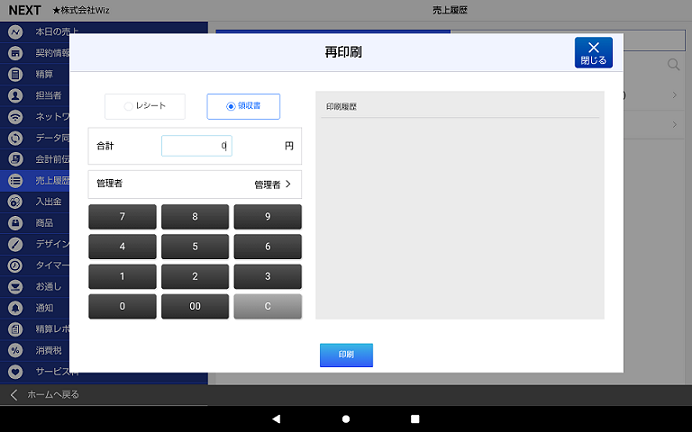
Task: Click the 通知 bell icon
Action: coord(15,307)
